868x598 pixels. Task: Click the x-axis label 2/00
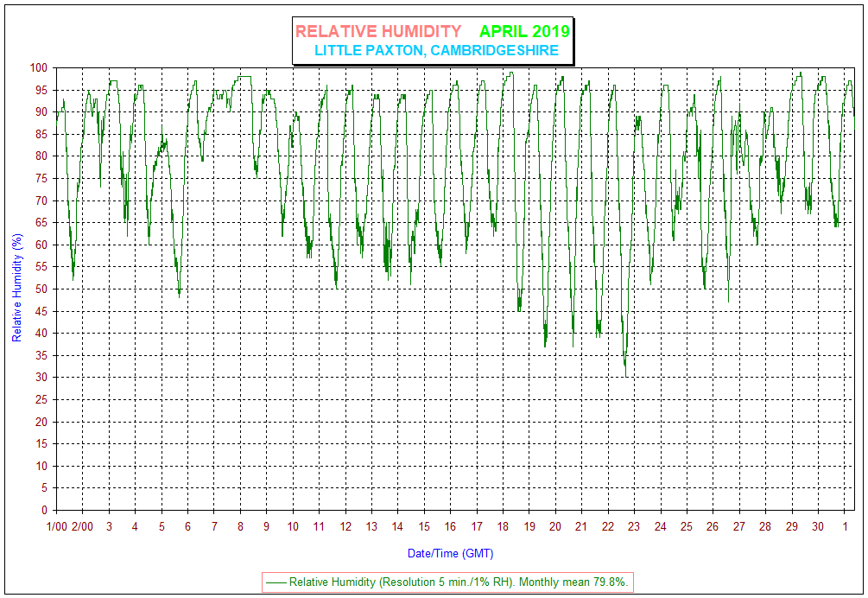[83, 526]
